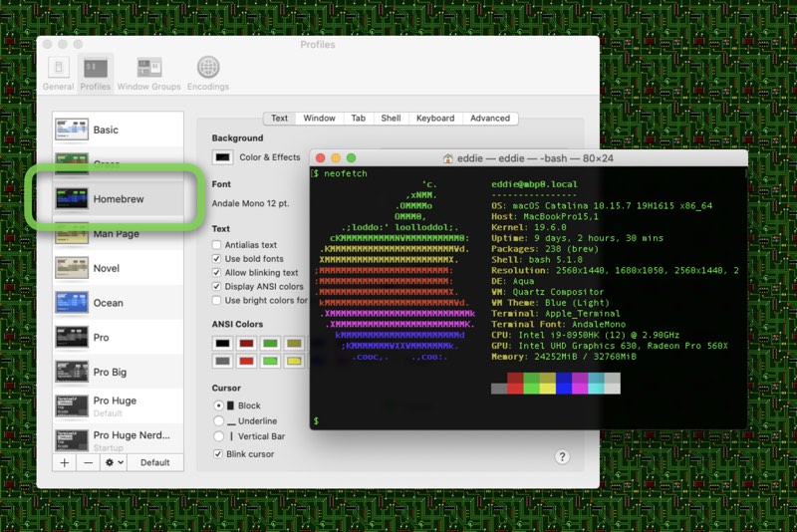
Task: Open the background Color & Effects swatch
Action: click(x=222, y=157)
